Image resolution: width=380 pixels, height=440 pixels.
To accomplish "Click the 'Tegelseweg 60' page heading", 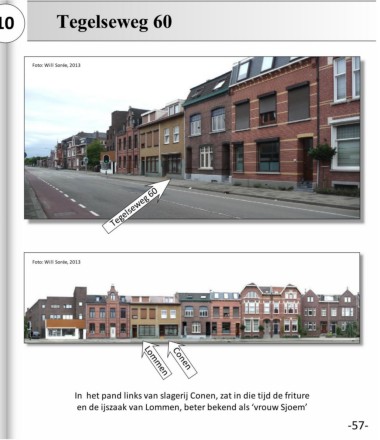I will click(x=114, y=22).
